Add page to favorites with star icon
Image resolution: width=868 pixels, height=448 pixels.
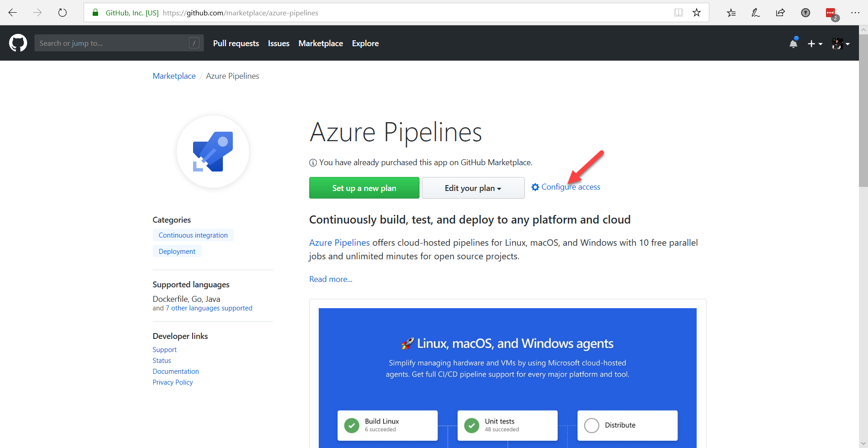697,13
